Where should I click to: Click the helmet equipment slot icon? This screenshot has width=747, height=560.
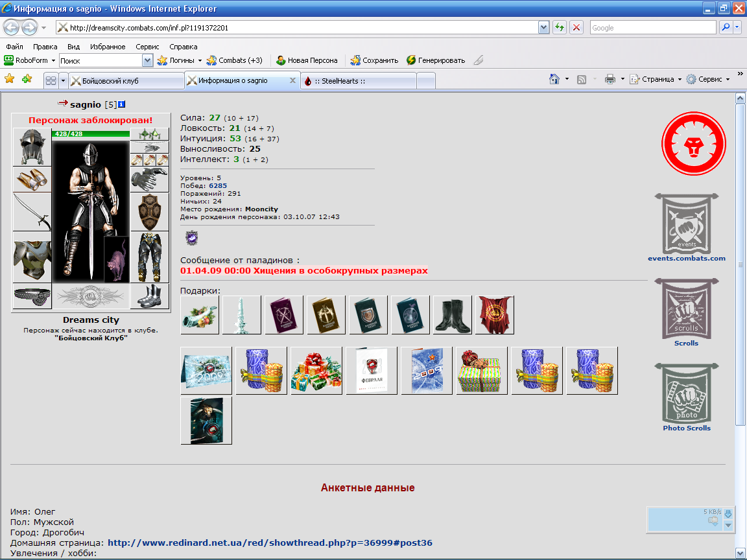(32, 146)
